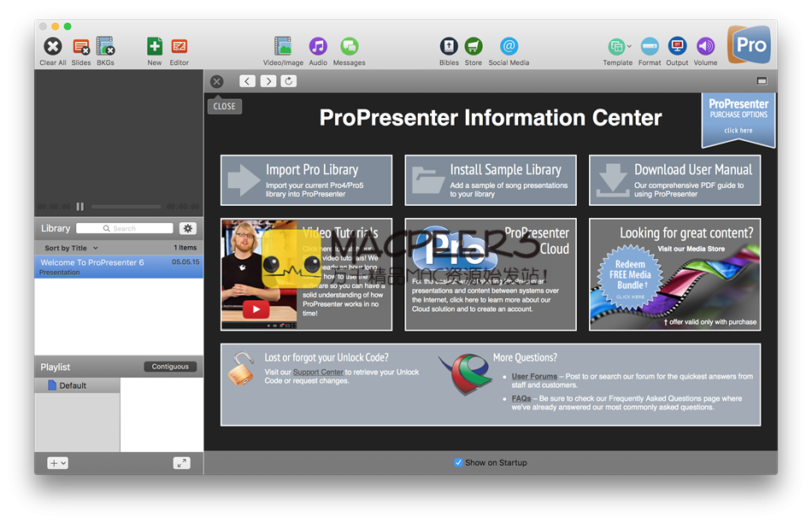812x523 pixels.
Task: Go back in Information Center
Action: tap(248, 81)
